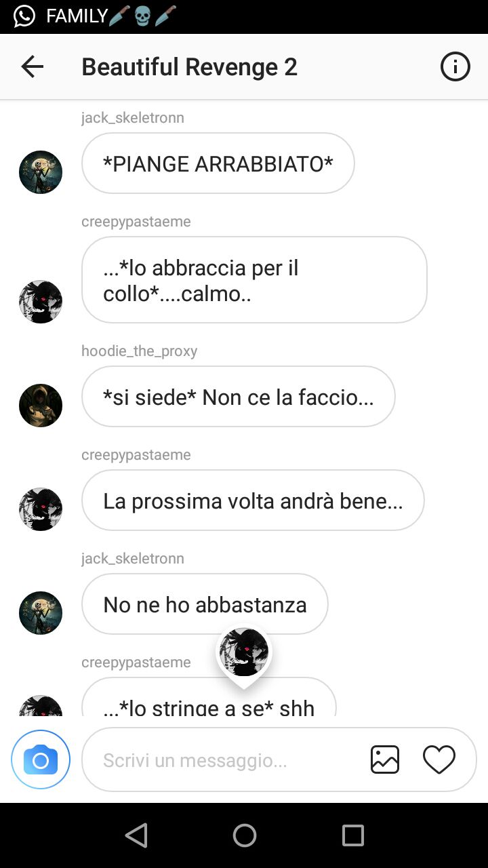Open the group info icon

(x=455, y=66)
